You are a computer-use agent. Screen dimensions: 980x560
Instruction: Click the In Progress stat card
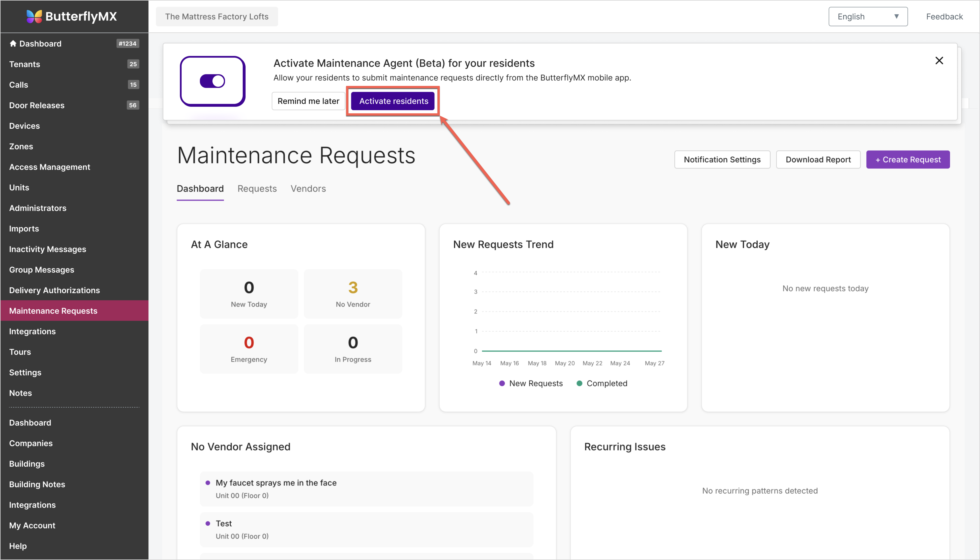(x=353, y=349)
